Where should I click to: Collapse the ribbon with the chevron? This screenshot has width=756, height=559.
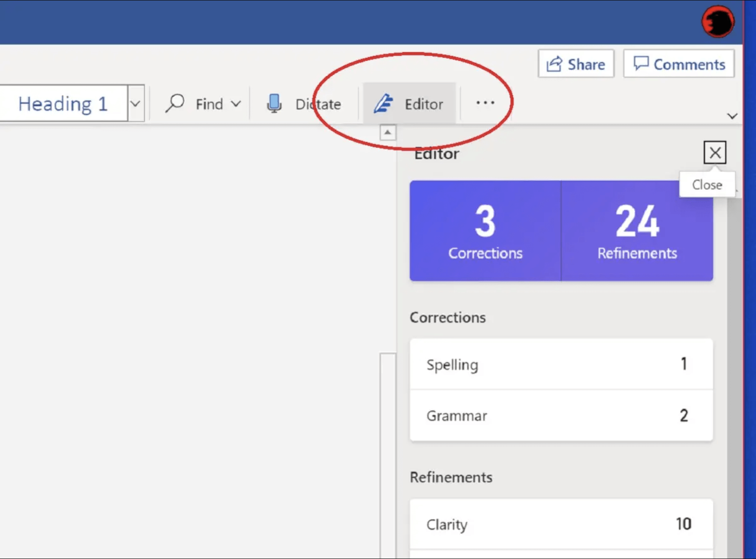732,116
